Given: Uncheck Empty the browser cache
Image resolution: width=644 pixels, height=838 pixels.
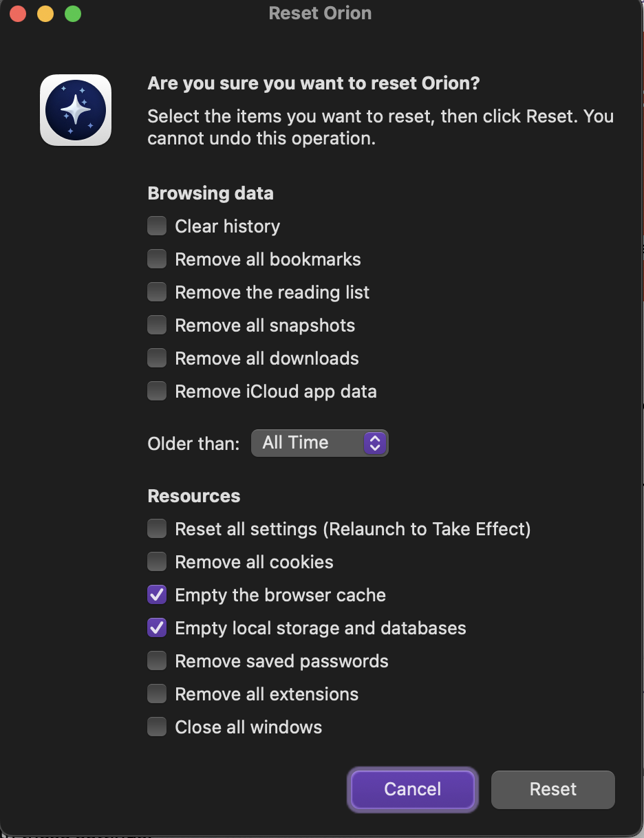Looking at the screenshot, I should click(157, 594).
